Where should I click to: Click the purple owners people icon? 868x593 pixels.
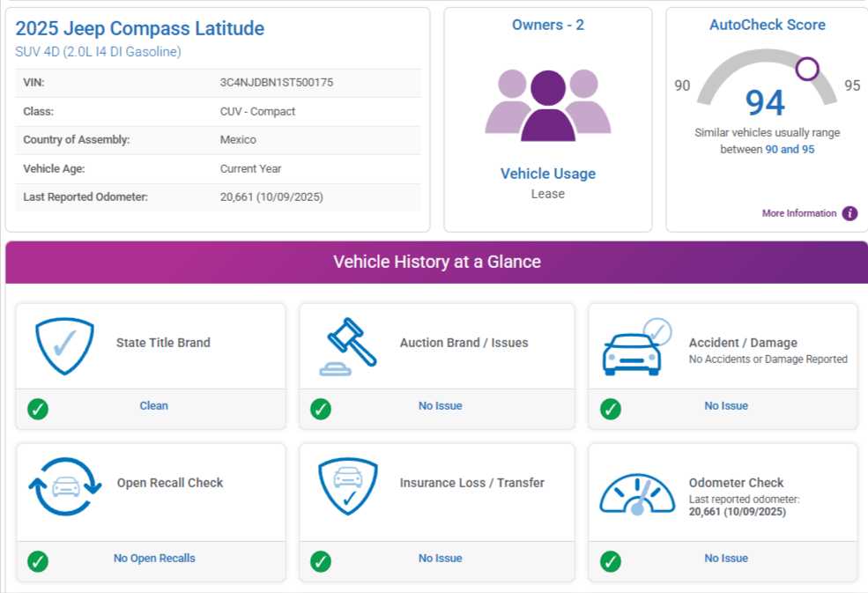(x=548, y=106)
